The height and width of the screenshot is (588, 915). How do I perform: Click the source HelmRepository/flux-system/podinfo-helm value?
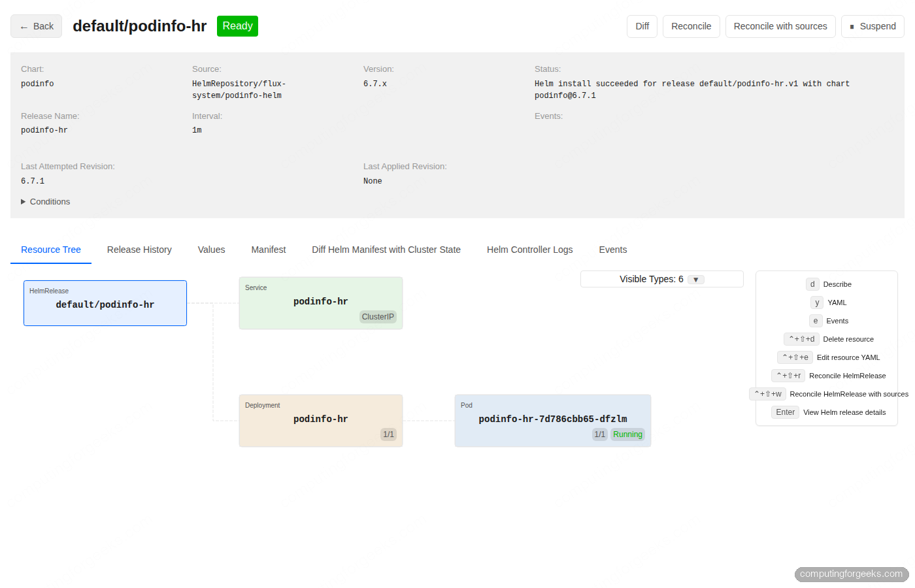[x=239, y=90]
